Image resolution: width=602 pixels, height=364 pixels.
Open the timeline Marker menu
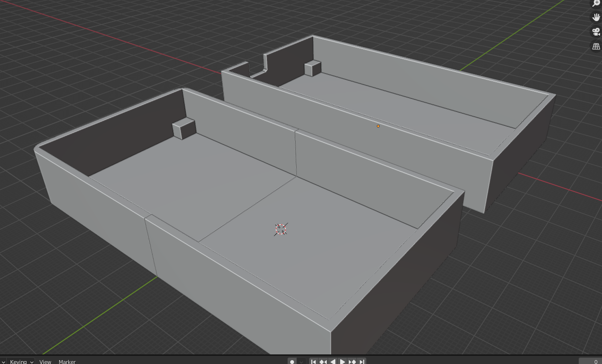point(67,362)
